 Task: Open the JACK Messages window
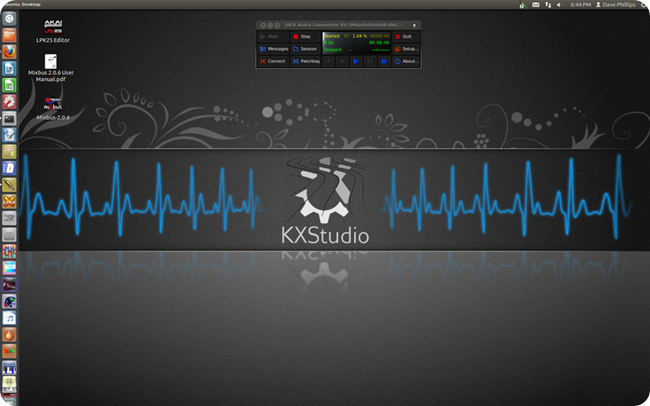273,49
